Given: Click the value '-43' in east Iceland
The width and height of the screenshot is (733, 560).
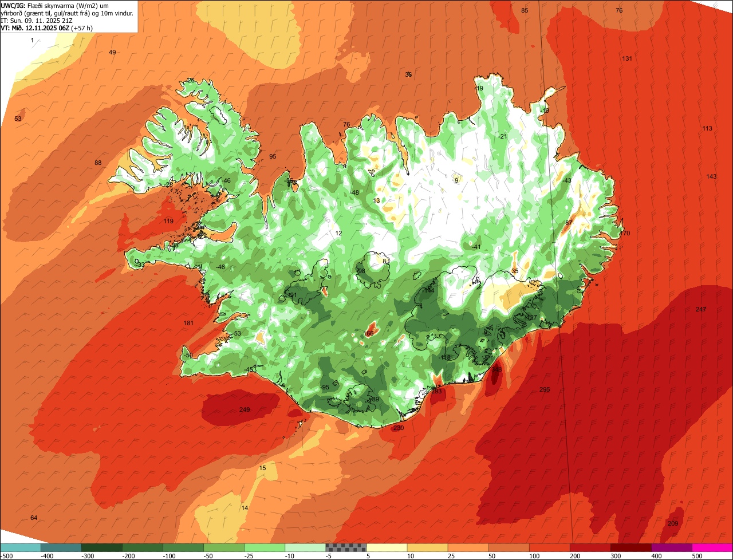Looking at the screenshot, I should point(567,181).
